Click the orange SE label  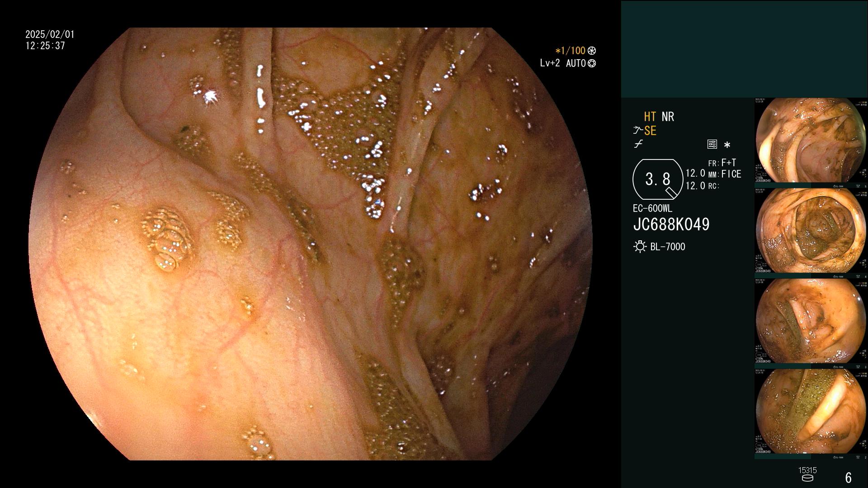pyautogui.click(x=650, y=131)
